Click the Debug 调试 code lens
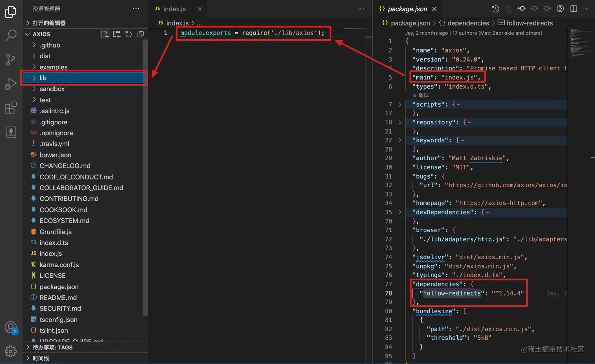 tap(421, 95)
